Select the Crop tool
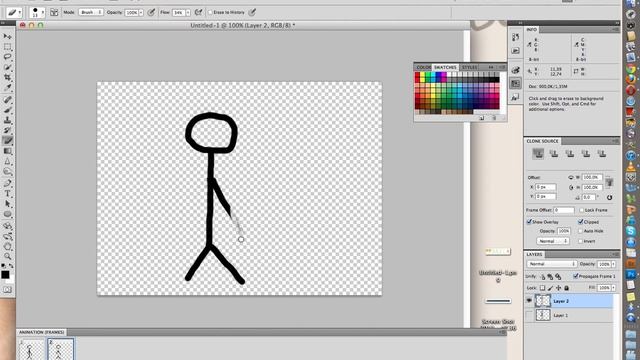 (7, 78)
